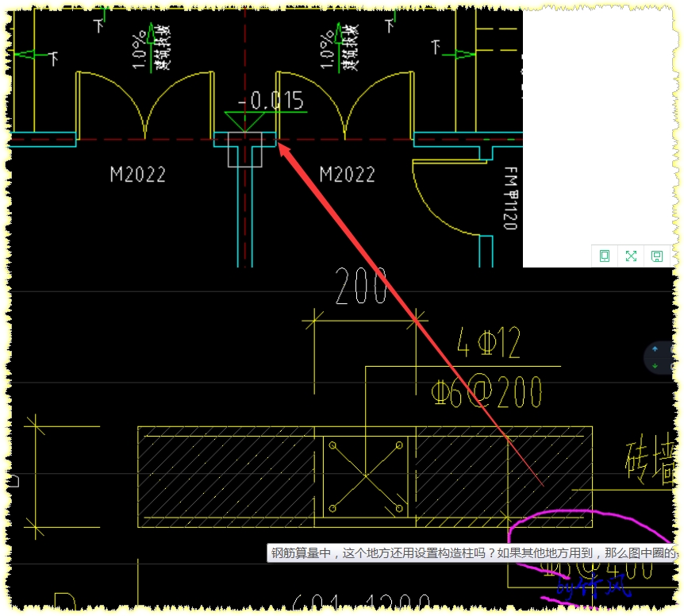Click the FM甲1120 fire door label

510,198
